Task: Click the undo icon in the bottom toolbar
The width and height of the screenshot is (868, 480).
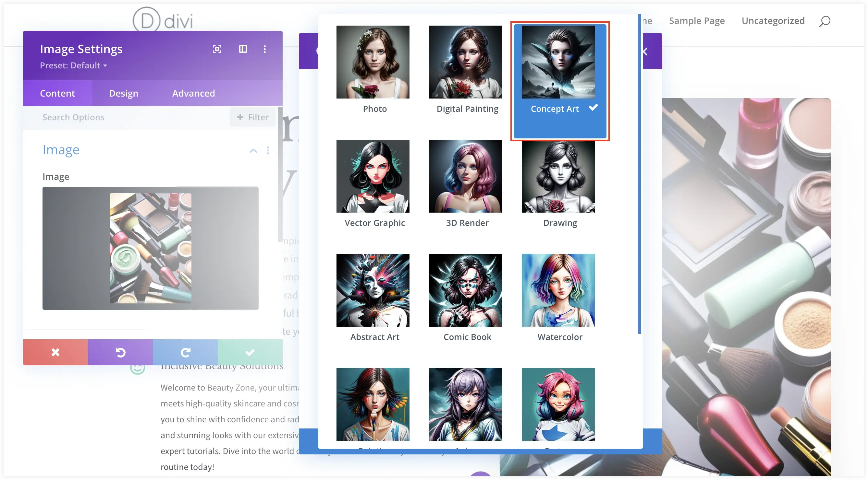Action: coord(120,352)
